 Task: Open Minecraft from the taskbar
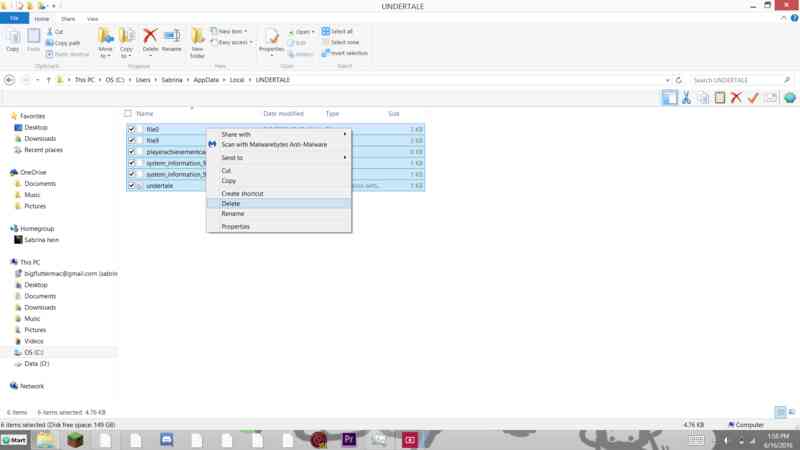click(x=75, y=440)
